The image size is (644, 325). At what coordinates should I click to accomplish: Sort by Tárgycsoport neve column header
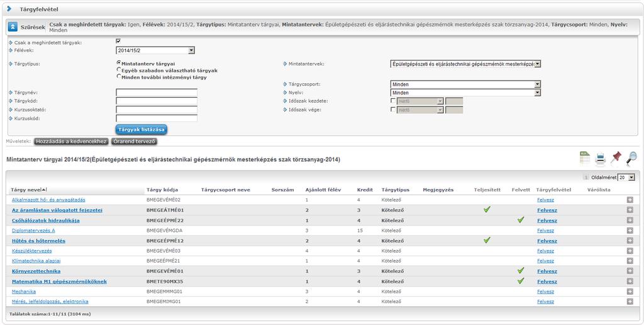(226, 190)
